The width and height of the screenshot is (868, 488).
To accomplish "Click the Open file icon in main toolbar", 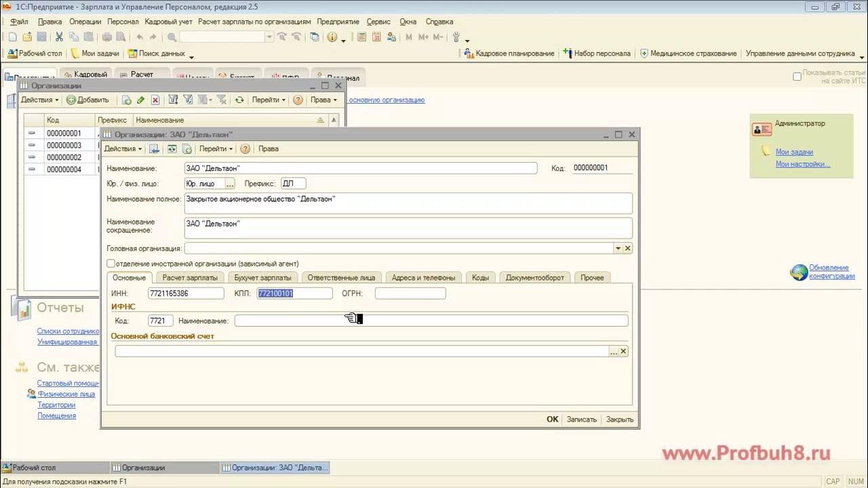I will tap(27, 37).
